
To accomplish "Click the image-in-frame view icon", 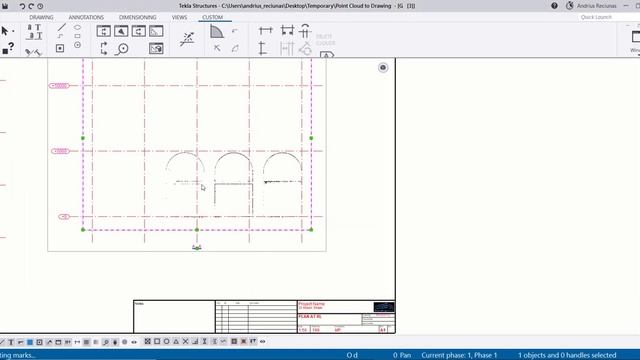I will (x=156, y=49).
